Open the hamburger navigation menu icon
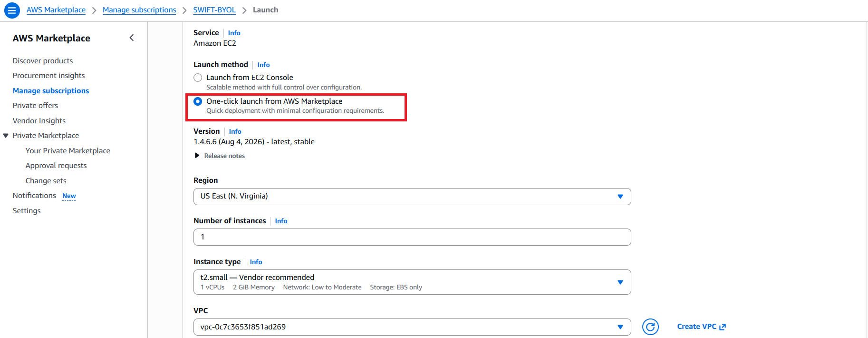Viewport: 868px width, 338px height. (x=12, y=10)
